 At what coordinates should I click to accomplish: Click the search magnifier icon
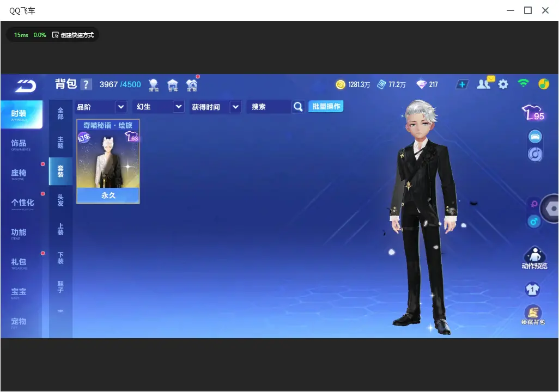298,107
